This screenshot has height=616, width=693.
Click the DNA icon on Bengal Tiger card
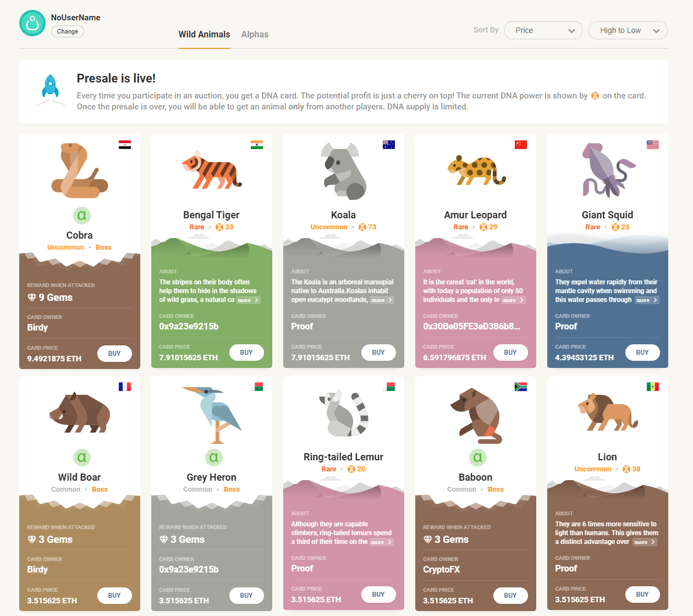[x=219, y=227]
